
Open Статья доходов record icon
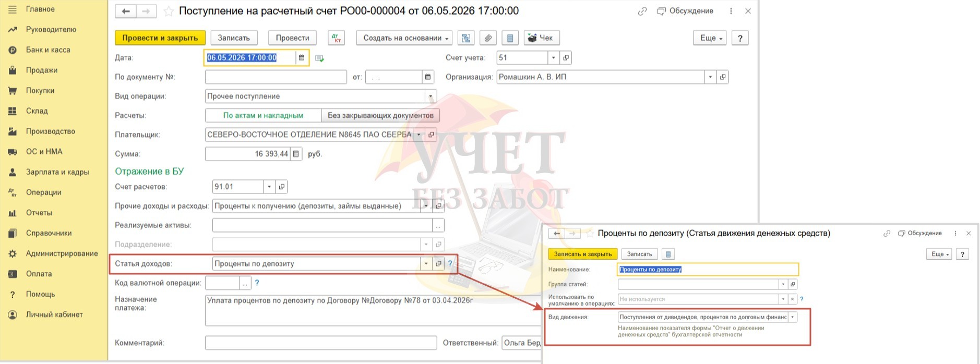[x=438, y=264]
